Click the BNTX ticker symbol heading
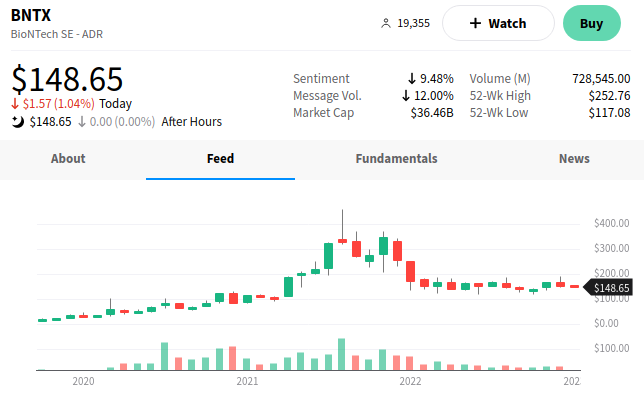 (x=31, y=16)
